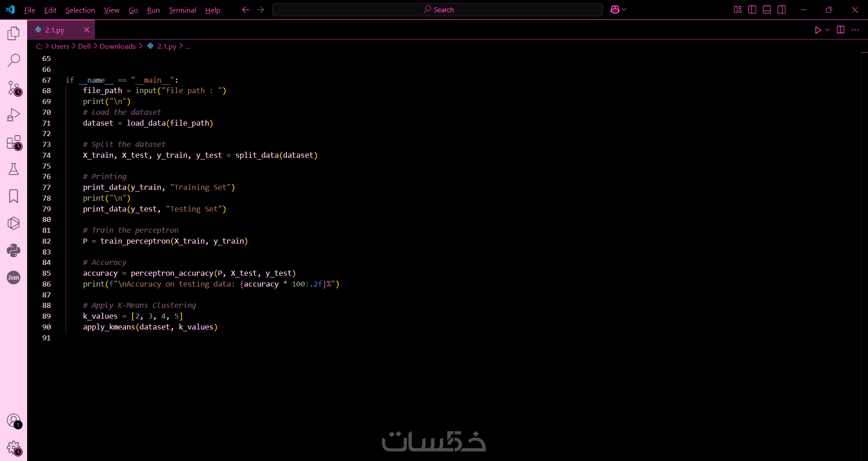The height and width of the screenshot is (461, 868).
Task: Click the 'k_values' variable on line 89
Action: (100, 316)
